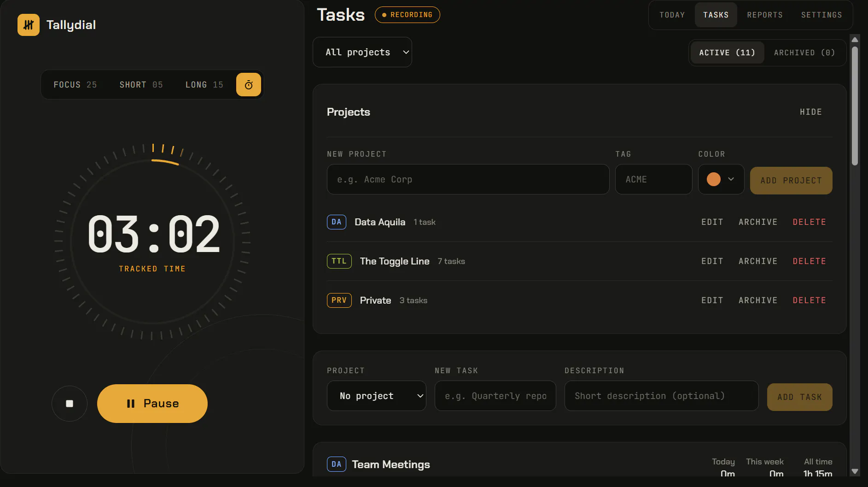Click the vertical scrollbar thumb
The width and height of the screenshot is (868, 487).
pos(855,106)
